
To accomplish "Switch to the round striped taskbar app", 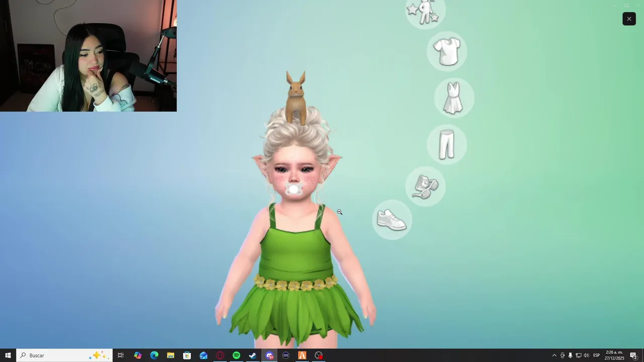I will 286,355.
